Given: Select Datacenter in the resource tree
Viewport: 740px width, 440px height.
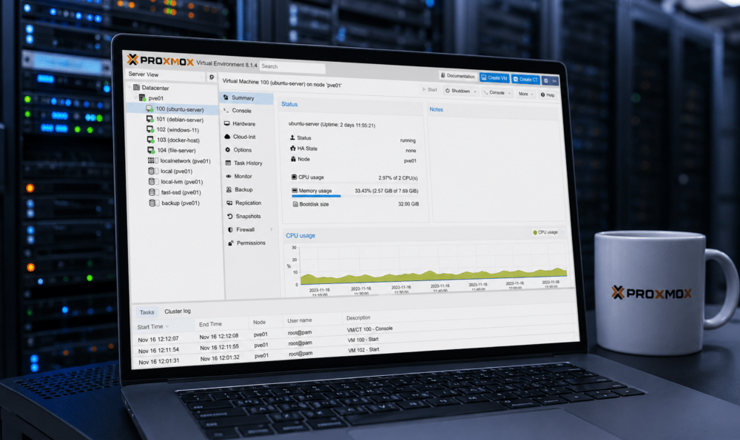Looking at the screenshot, I should click(155, 88).
